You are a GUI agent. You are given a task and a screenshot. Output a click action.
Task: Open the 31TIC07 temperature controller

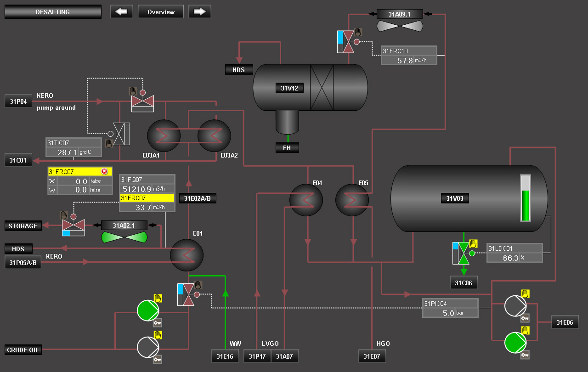click(x=73, y=147)
